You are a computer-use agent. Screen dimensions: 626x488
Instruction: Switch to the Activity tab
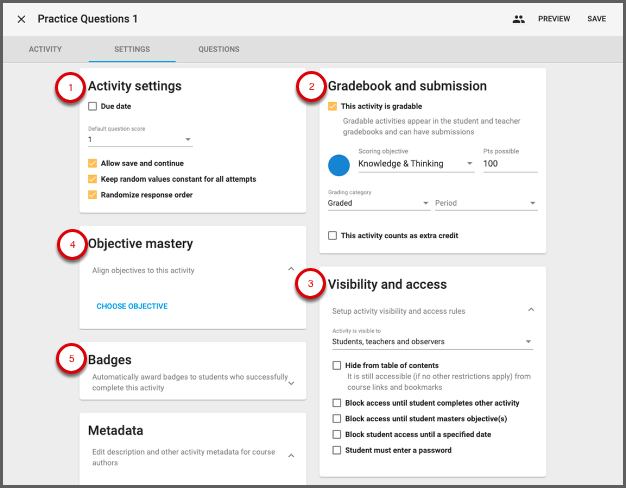45,49
